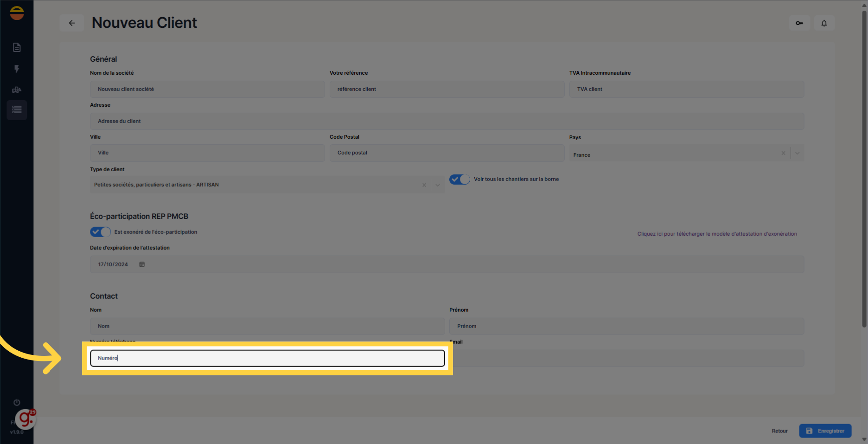The image size is (868, 444).
Task: Expand the Pays dropdown
Action: tap(797, 153)
